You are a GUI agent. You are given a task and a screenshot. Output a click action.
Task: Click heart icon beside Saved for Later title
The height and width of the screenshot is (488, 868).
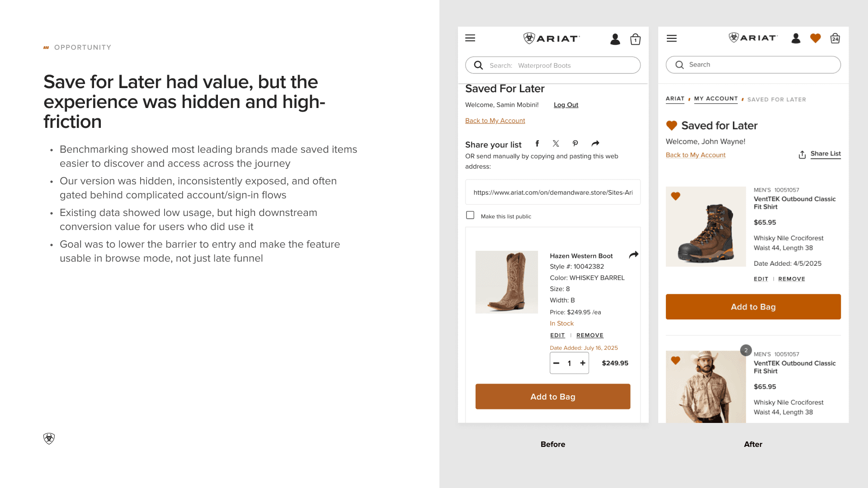[672, 125]
